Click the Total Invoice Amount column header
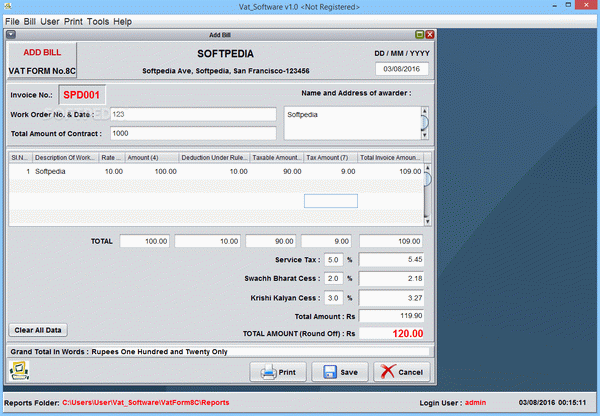 tap(390, 157)
